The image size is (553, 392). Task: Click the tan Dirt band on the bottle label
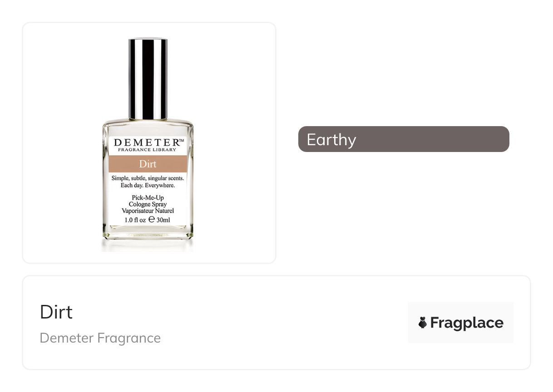[x=148, y=164]
